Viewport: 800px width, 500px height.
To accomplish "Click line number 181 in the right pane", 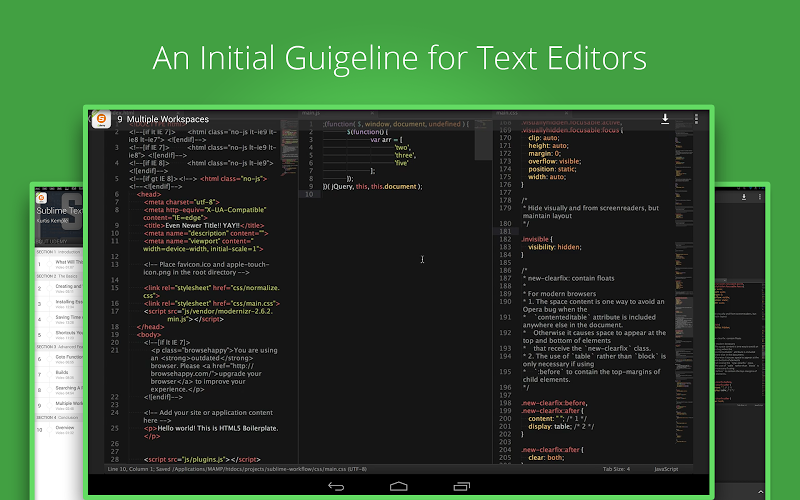I will [x=504, y=231].
